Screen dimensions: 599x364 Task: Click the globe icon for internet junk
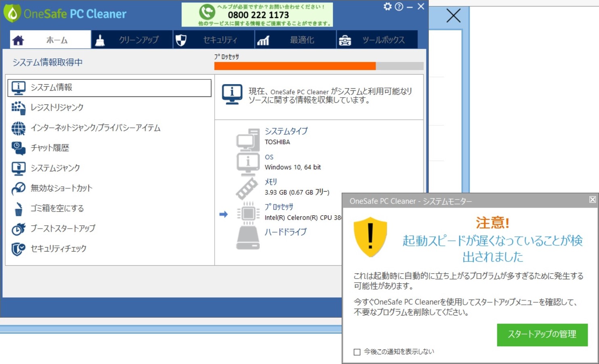click(19, 128)
